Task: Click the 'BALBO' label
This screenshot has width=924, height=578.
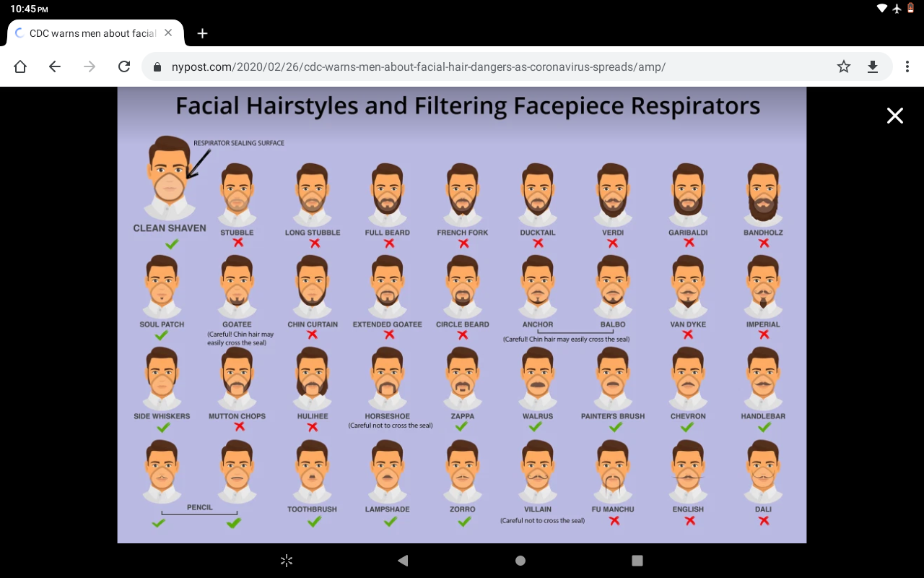Action: click(x=613, y=324)
